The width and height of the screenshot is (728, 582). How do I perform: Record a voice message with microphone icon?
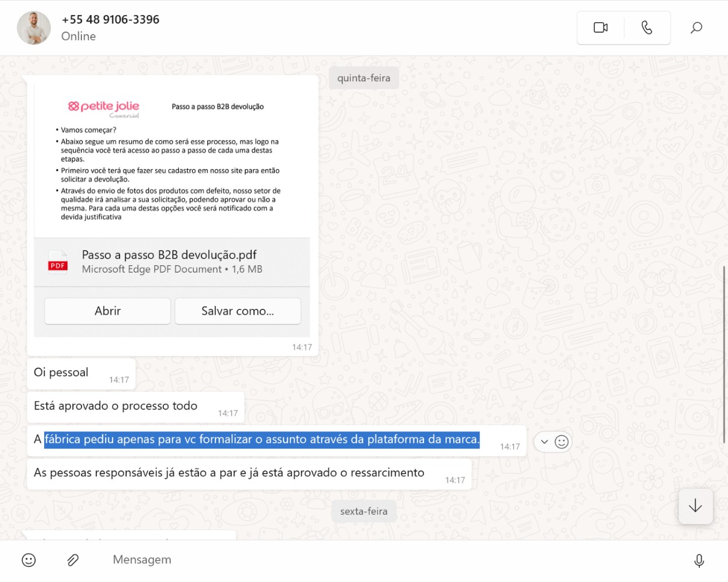[699, 560]
